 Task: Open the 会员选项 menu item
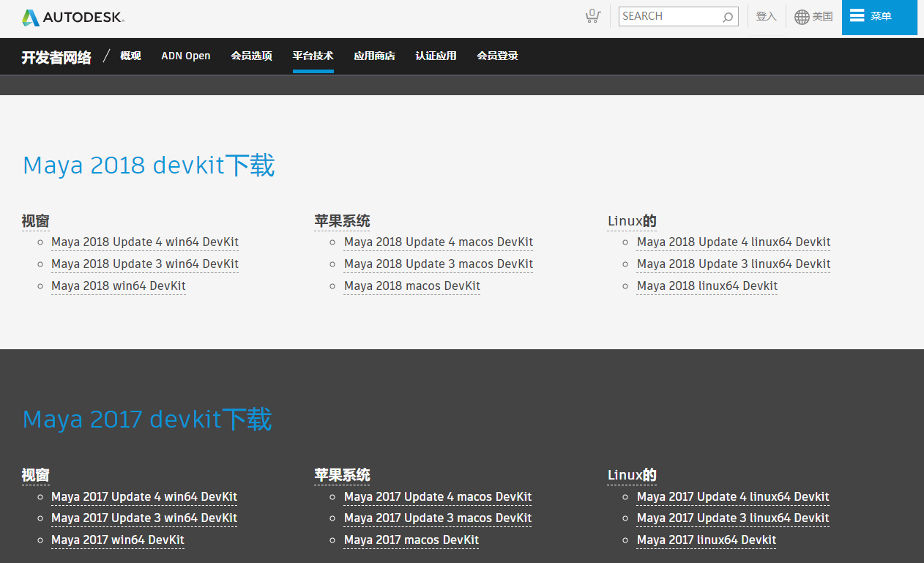pyautogui.click(x=251, y=56)
